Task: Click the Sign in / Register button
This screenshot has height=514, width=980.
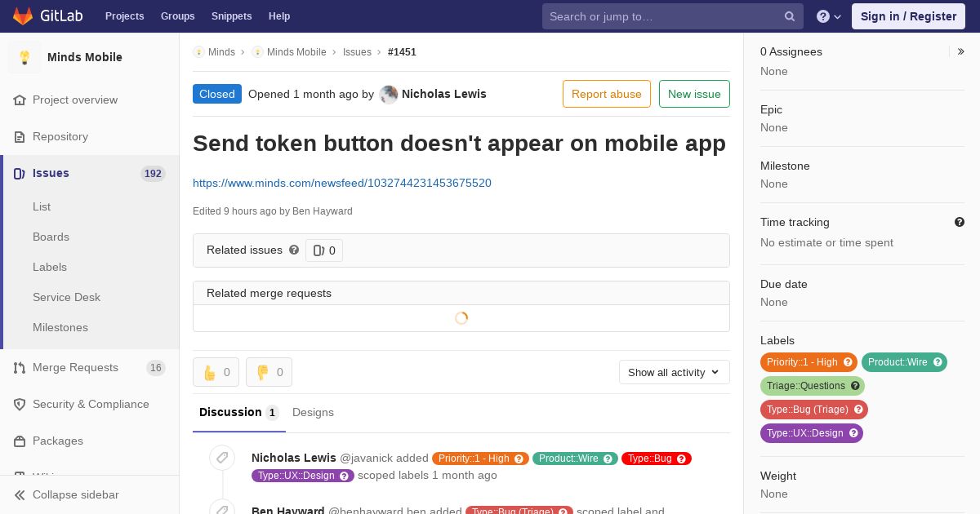Action: click(x=908, y=16)
